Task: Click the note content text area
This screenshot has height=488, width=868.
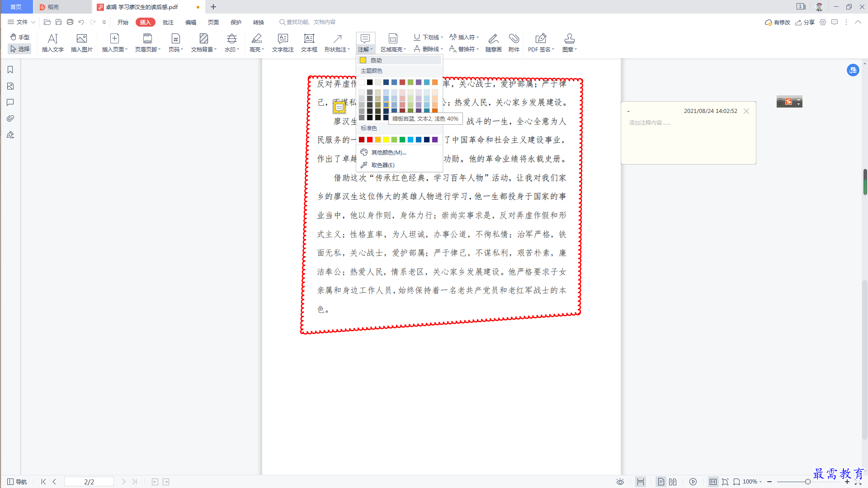Action: [688, 140]
